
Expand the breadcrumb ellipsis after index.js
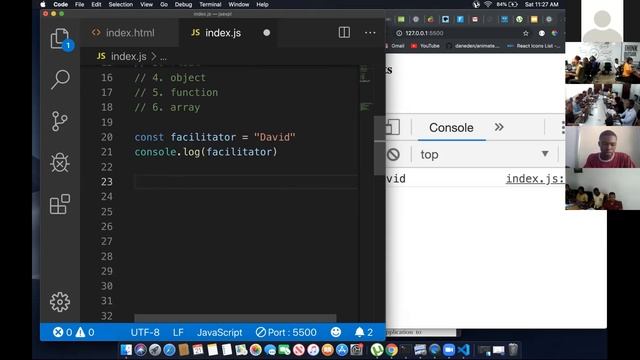163,57
